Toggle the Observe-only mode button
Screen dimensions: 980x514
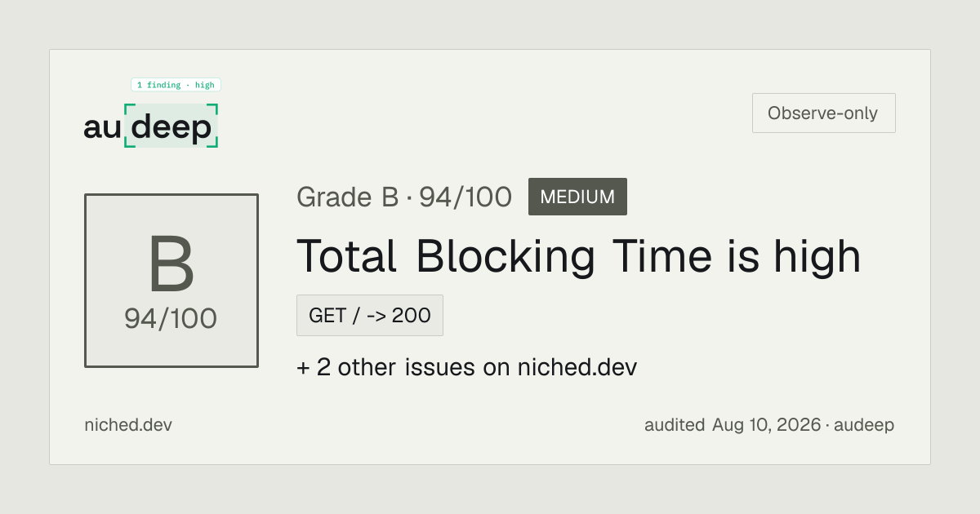pyautogui.click(x=823, y=113)
